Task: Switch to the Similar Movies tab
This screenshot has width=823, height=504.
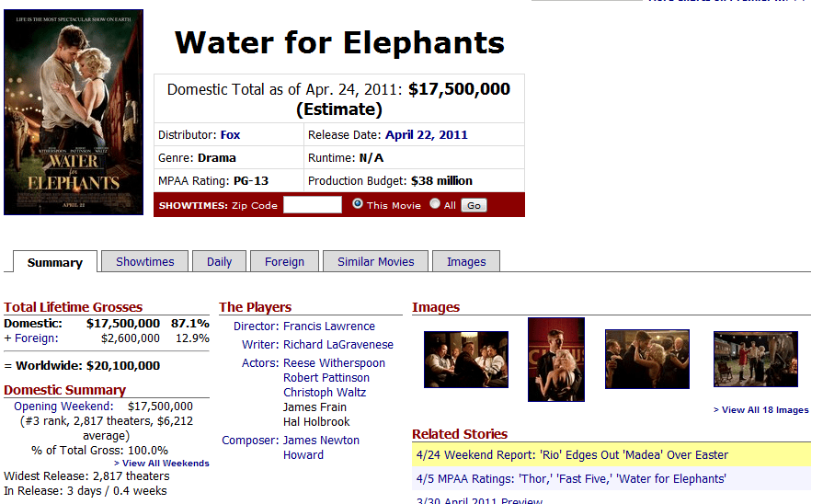Action: (x=375, y=261)
